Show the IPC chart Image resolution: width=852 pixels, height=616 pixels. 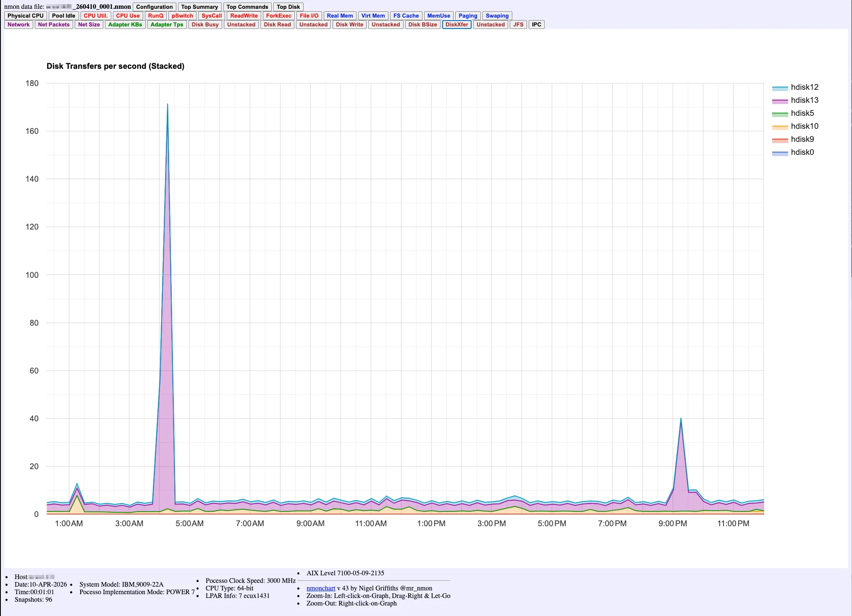point(536,24)
